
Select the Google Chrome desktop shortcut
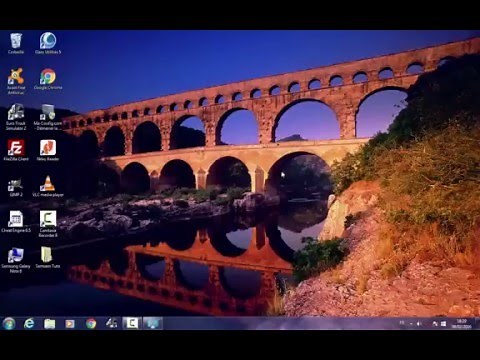coord(48,79)
